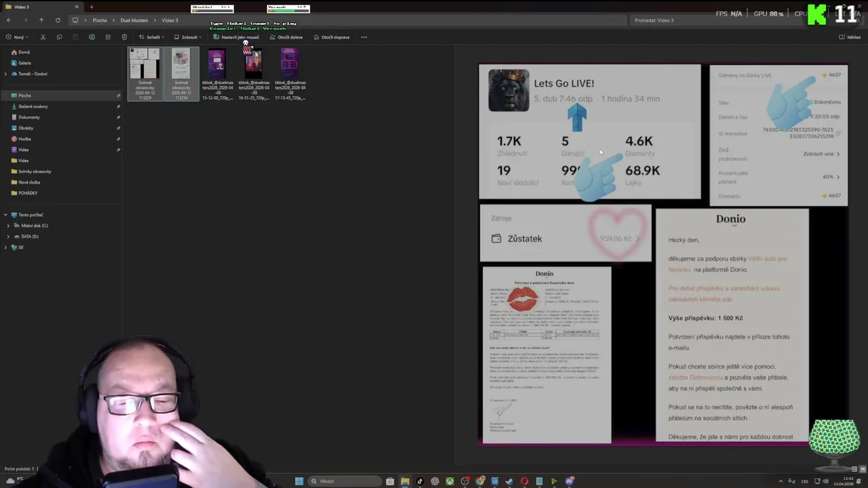Select Stažené soubory in the sidebar
The image size is (868, 488).
point(33,106)
